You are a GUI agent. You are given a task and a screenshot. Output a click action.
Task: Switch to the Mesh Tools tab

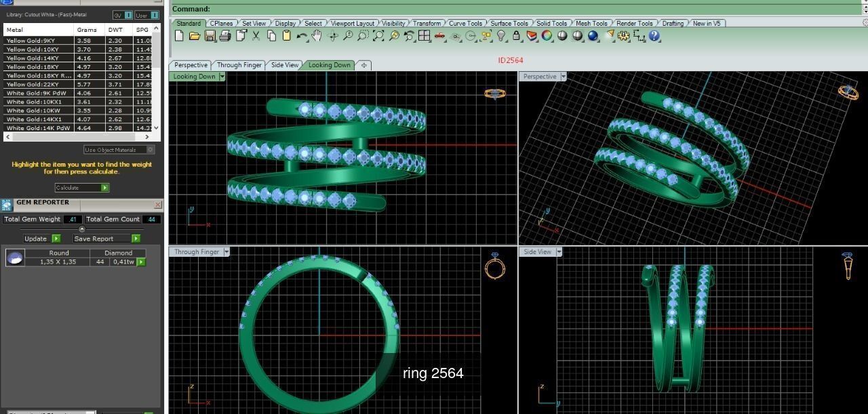(591, 23)
